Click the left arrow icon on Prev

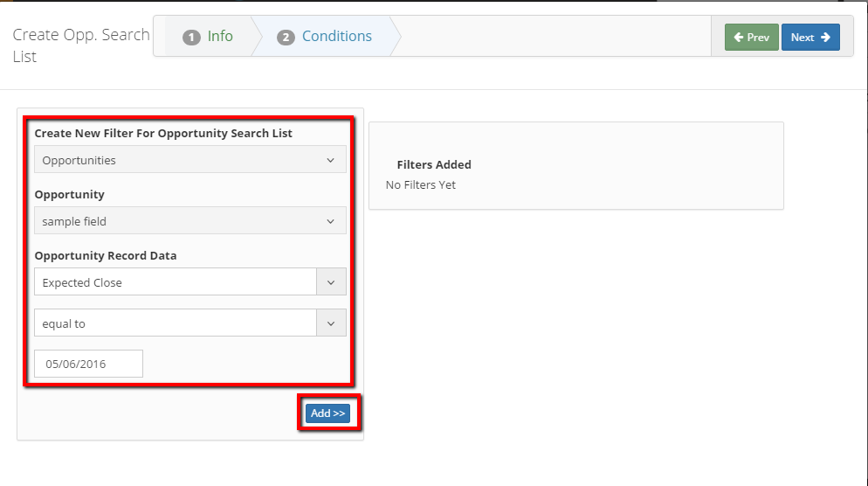click(x=739, y=37)
